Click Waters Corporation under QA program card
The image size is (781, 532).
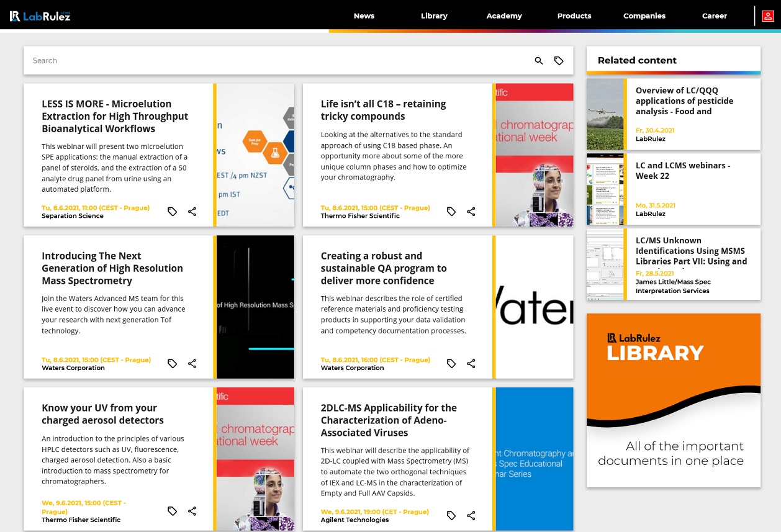point(352,368)
